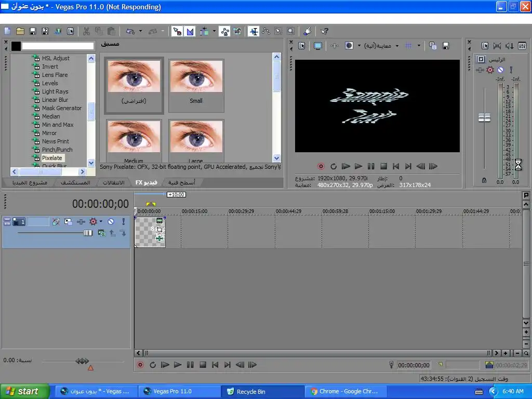Play the timeline from the bottom transport bar
This screenshot has width=532, height=399.
coord(178,365)
